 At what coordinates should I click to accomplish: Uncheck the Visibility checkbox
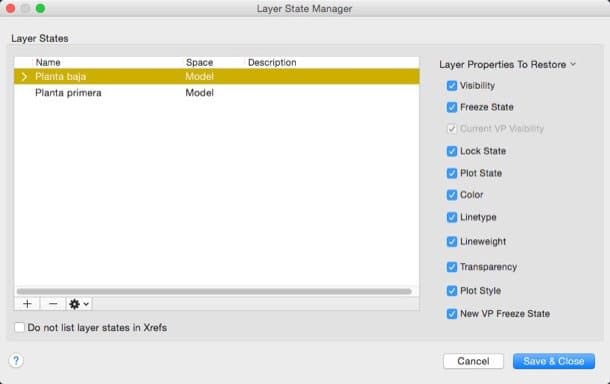[452, 86]
